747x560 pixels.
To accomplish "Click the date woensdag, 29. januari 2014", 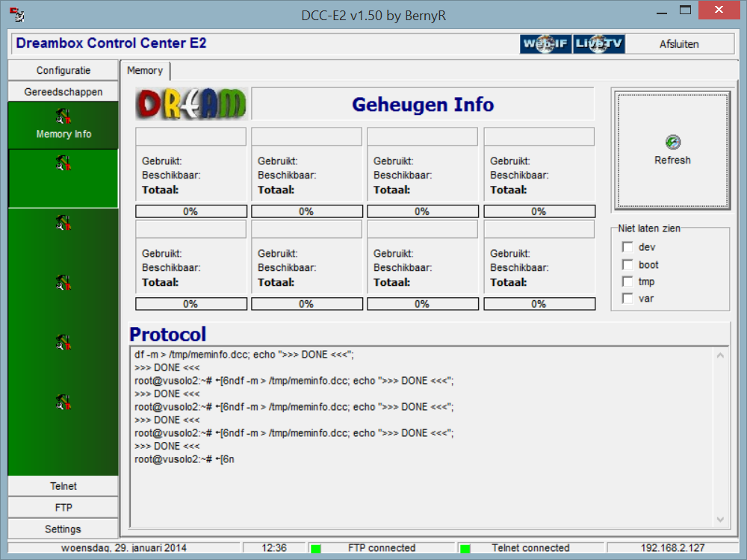I will pyautogui.click(x=124, y=548).
